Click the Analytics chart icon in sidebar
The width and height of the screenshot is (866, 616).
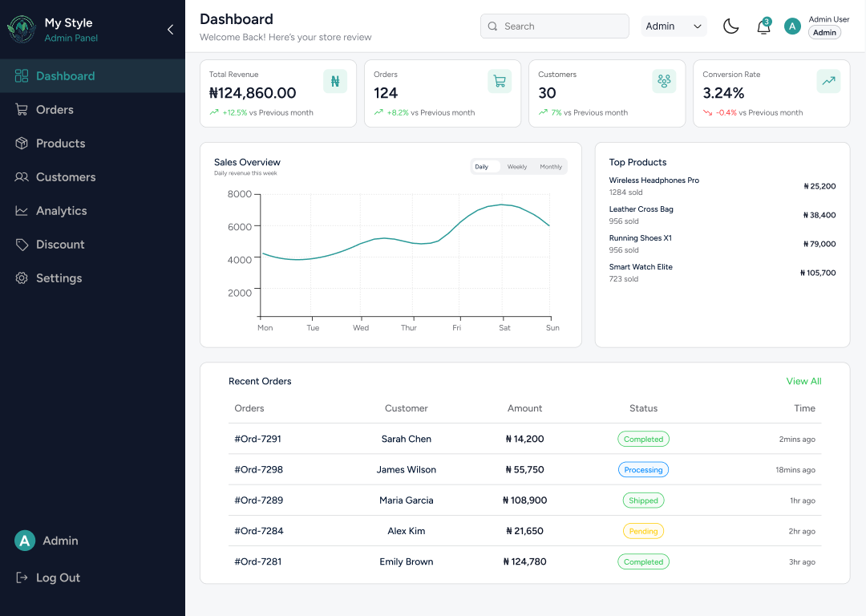point(22,210)
